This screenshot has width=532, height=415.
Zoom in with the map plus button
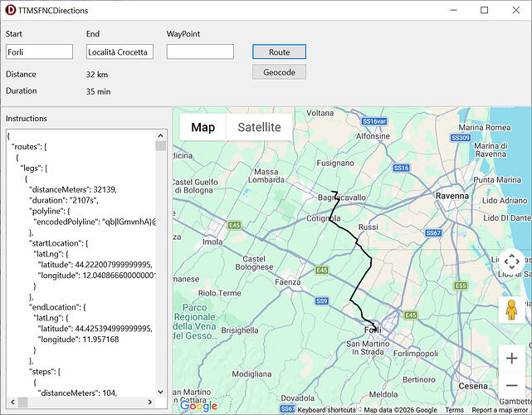pos(511,359)
